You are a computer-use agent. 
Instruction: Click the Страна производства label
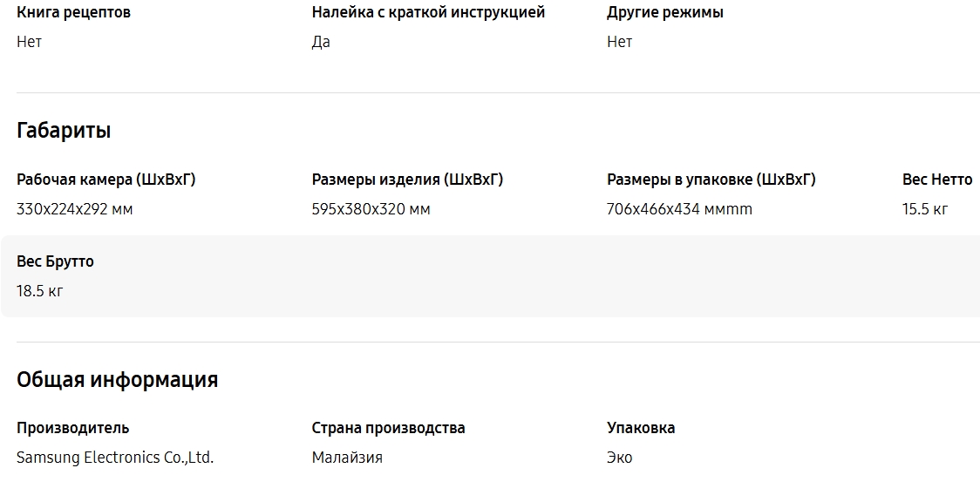click(x=388, y=428)
